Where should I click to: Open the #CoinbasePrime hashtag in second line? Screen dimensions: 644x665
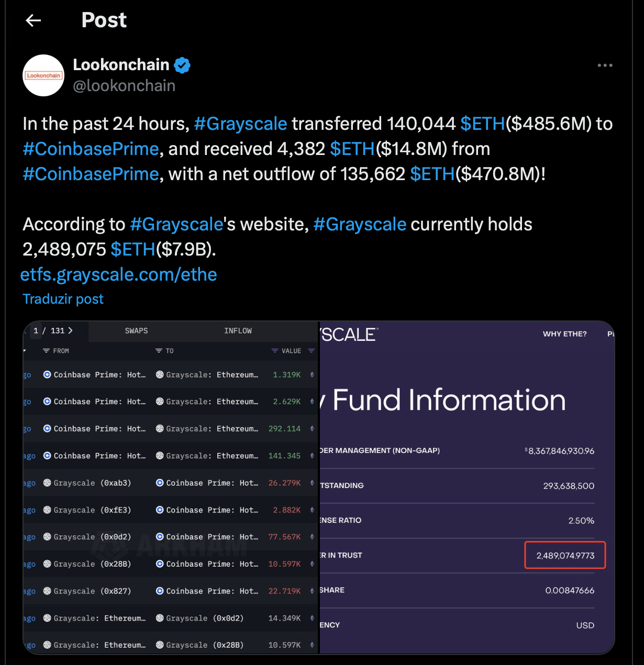[x=91, y=149]
